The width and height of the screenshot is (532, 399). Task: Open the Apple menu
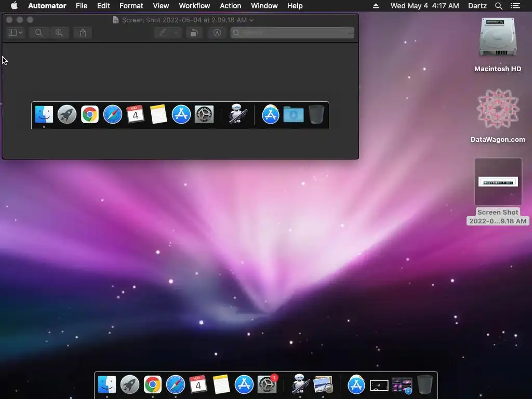(14, 6)
